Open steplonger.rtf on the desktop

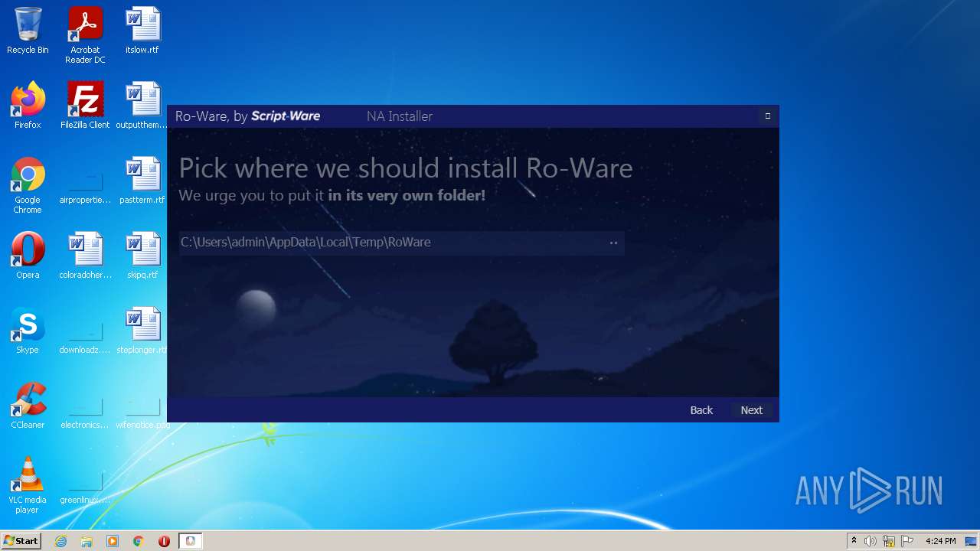[142, 331]
